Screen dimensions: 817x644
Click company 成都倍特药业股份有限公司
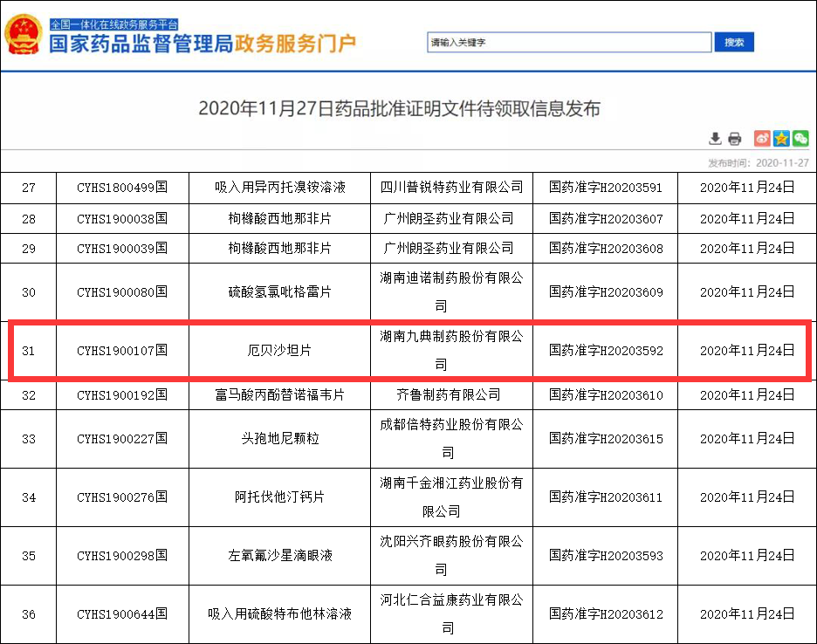coord(451,439)
